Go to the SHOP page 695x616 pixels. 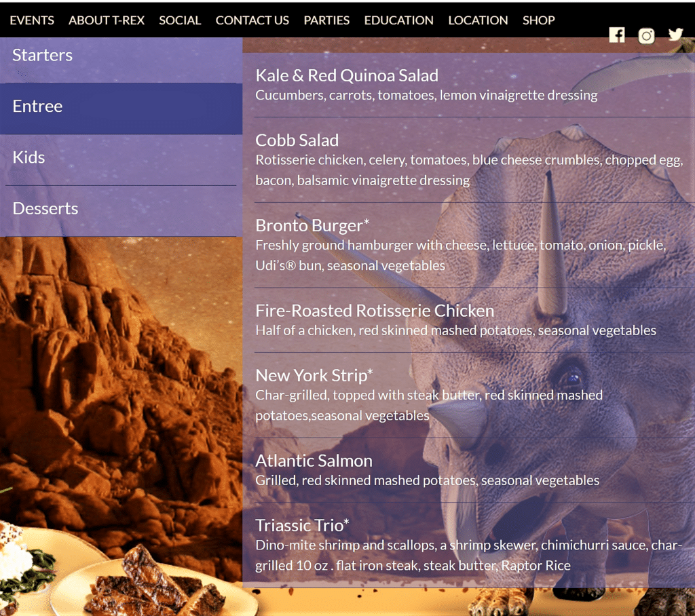point(538,20)
